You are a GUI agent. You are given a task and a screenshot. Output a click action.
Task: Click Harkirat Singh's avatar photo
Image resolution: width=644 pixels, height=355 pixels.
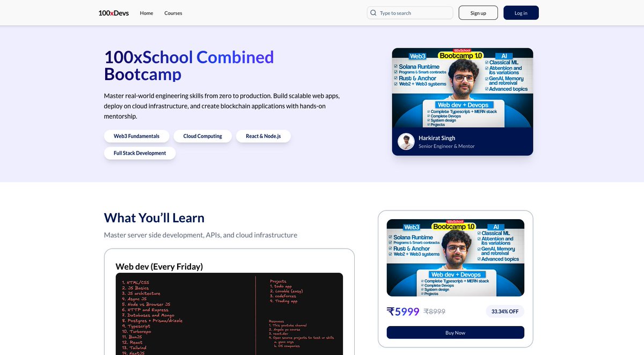pos(406,142)
